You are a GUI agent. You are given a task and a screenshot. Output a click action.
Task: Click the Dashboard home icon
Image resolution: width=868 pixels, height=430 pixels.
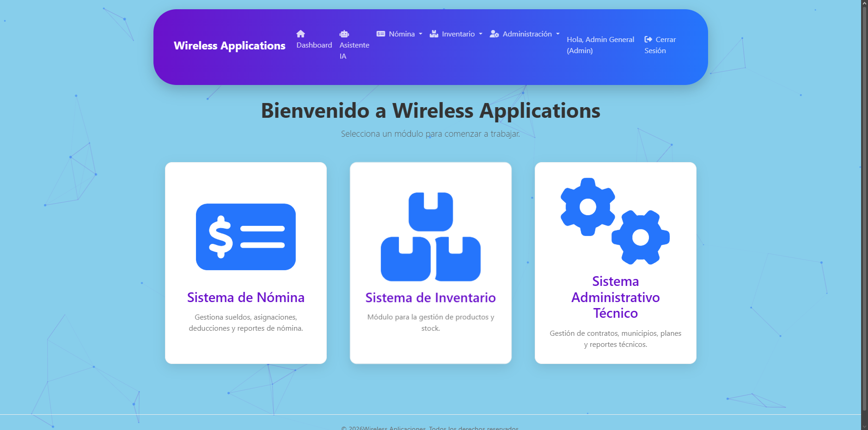click(x=300, y=34)
